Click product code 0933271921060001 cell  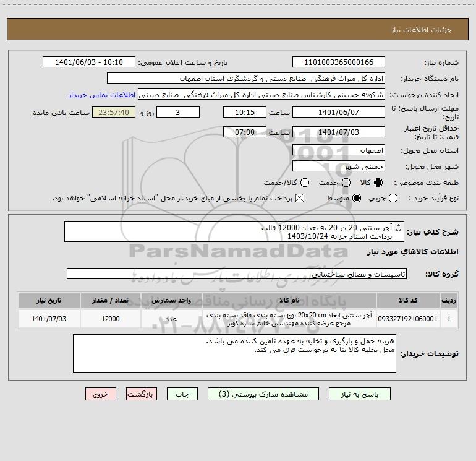click(408, 319)
